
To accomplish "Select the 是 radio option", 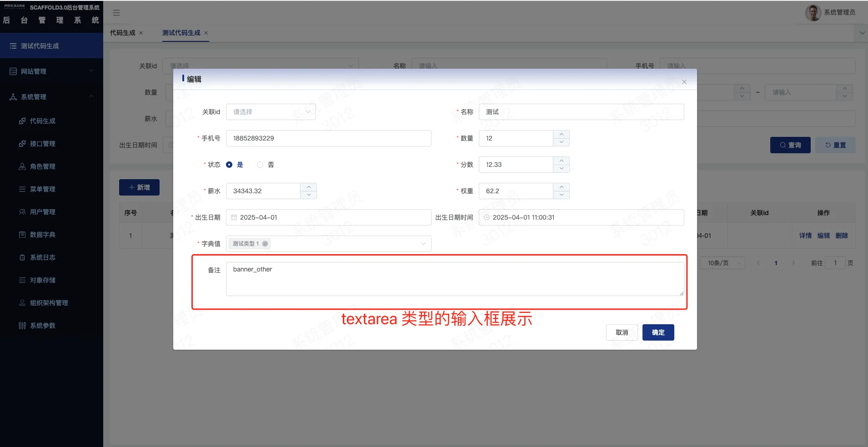I will coord(229,165).
